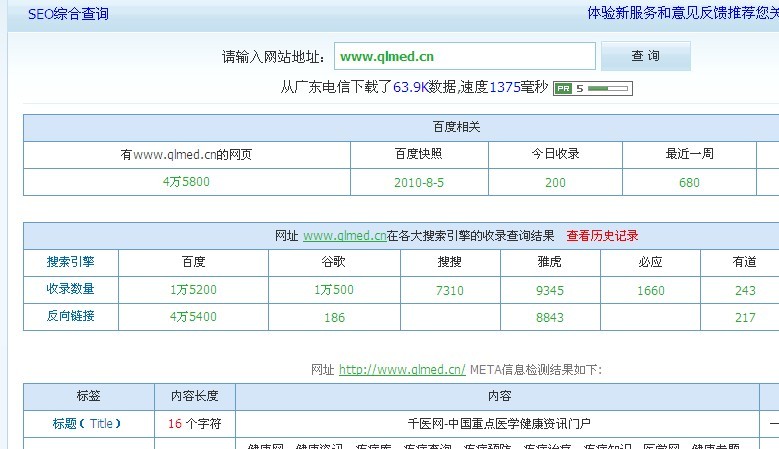Click the last week count 680
Image resolution: width=779 pixels, height=449 pixels.
pyautogui.click(x=689, y=183)
